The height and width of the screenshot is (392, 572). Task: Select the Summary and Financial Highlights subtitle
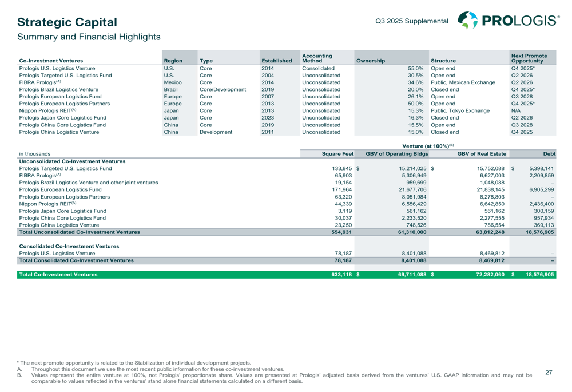(89, 37)
